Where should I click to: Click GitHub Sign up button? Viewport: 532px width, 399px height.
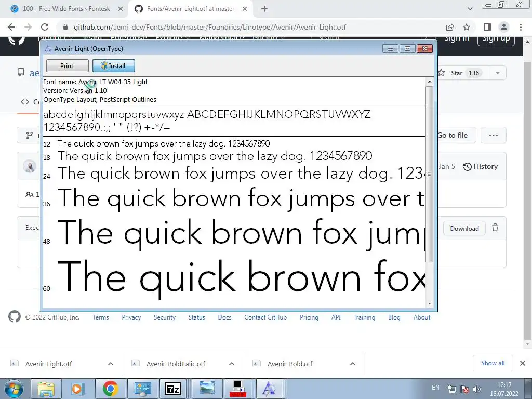tap(496, 38)
